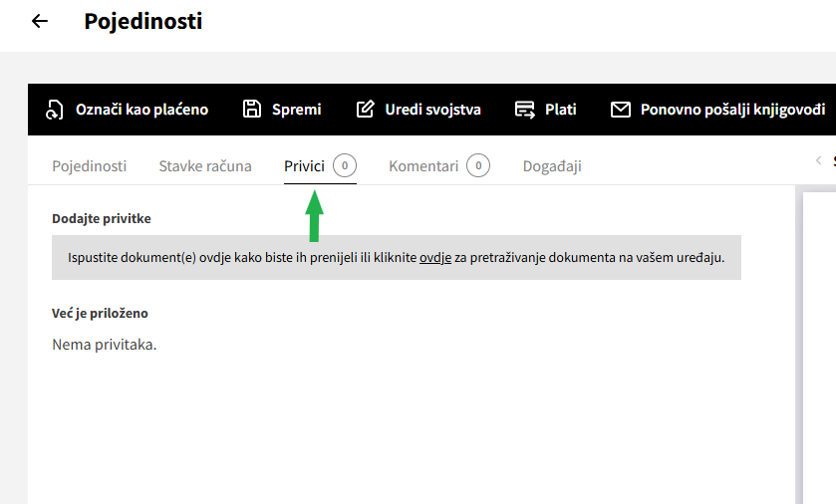
Task: Click the Uredi svojstva pencil icon
Action: point(366,110)
